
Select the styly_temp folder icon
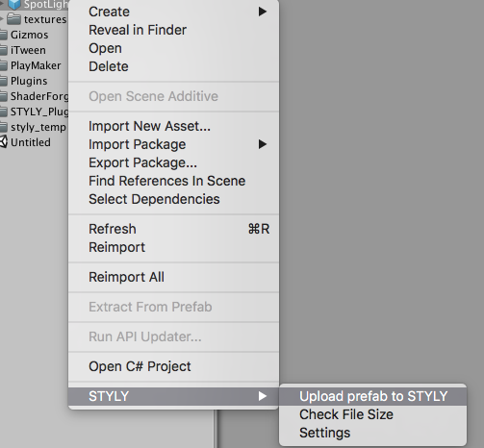(4, 127)
